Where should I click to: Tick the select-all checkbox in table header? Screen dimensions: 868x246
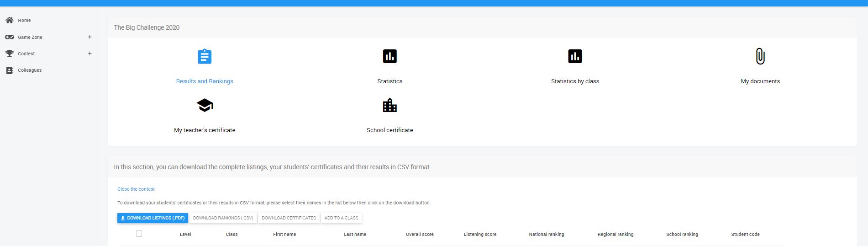point(139,234)
